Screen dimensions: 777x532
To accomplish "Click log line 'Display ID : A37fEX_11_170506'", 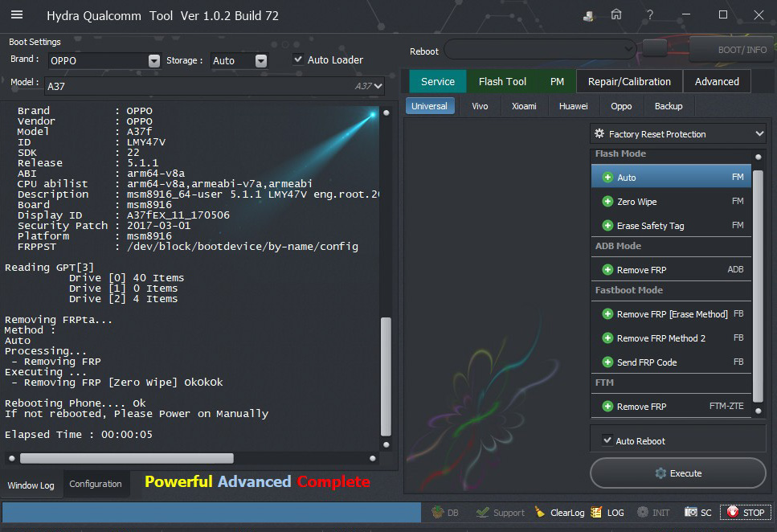I will point(124,215).
